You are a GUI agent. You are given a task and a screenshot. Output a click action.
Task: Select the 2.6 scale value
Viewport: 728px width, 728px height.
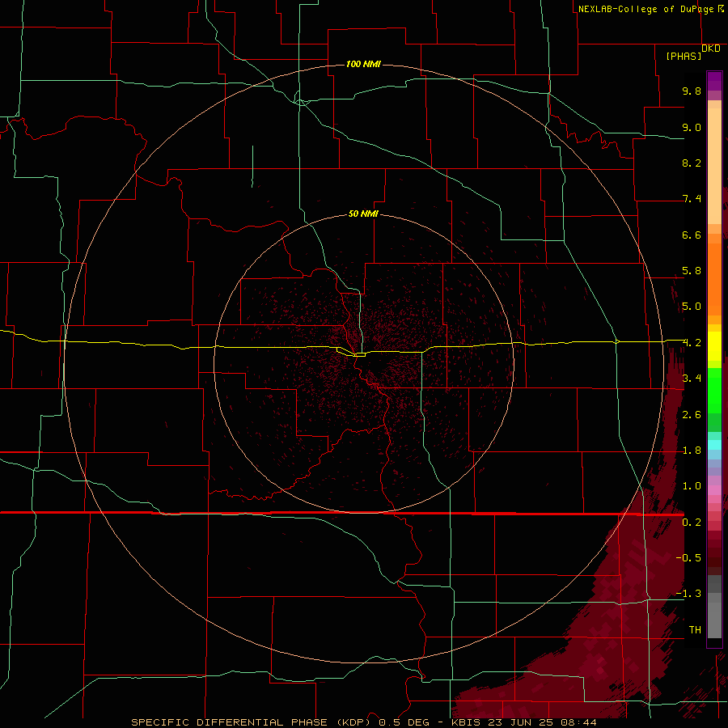coord(692,415)
